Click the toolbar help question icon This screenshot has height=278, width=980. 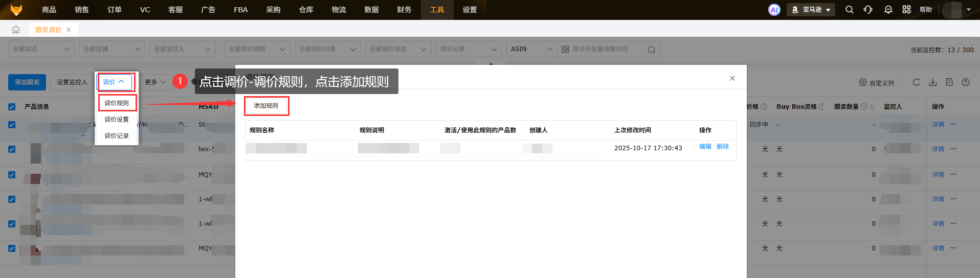click(966, 82)
